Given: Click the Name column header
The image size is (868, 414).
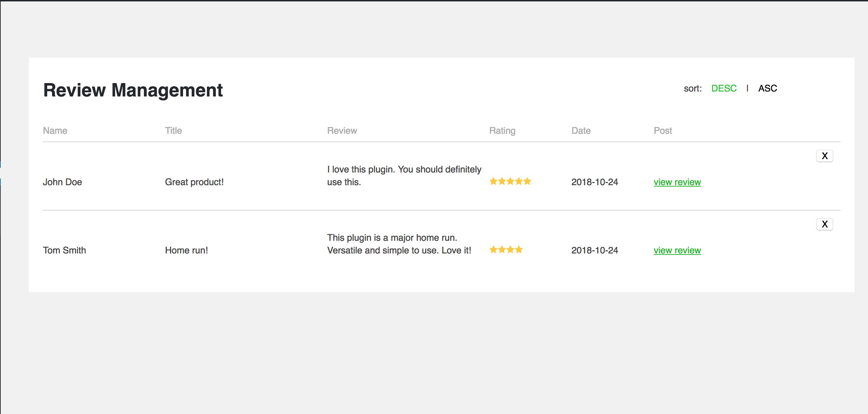Looking at the screenshot, I should pyautogui.click(x=55, y=131).
